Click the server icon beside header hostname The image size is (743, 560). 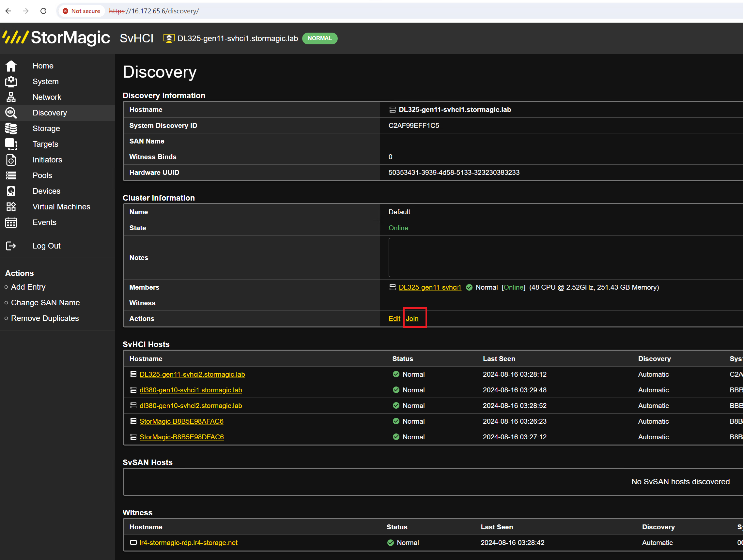point(169,38)
